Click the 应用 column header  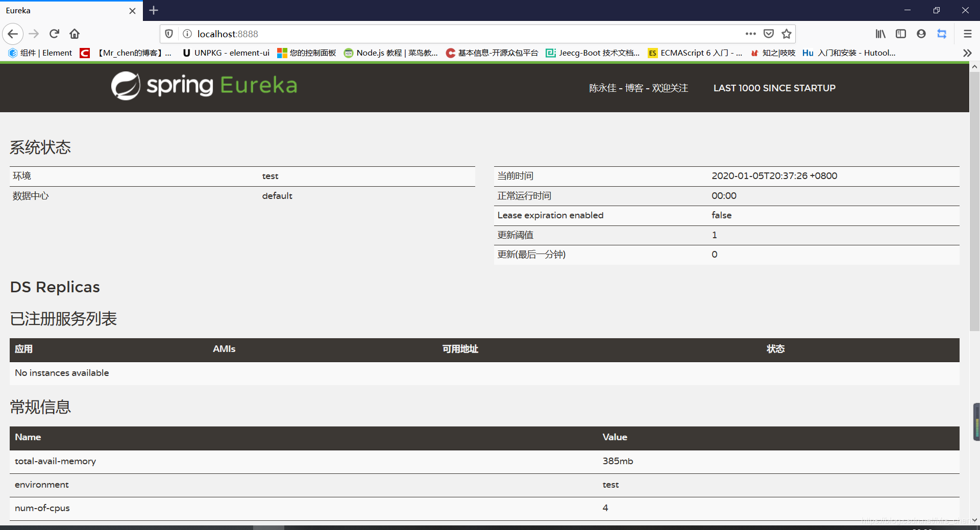[x=23, y=349]
